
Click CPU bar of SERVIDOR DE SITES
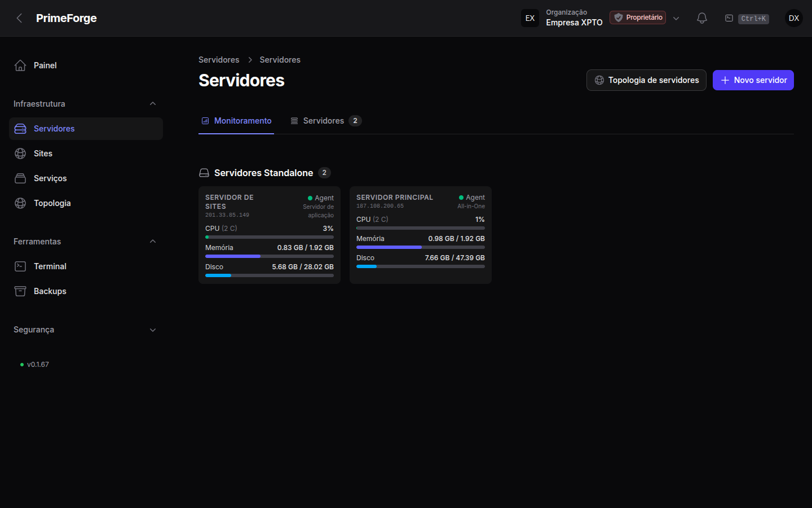[270, 237]
